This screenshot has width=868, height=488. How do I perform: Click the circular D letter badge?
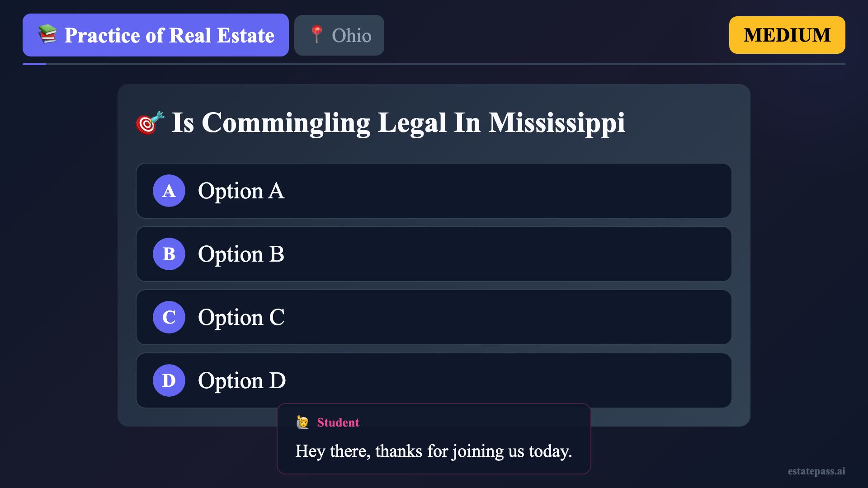click(x=169, y=380)
